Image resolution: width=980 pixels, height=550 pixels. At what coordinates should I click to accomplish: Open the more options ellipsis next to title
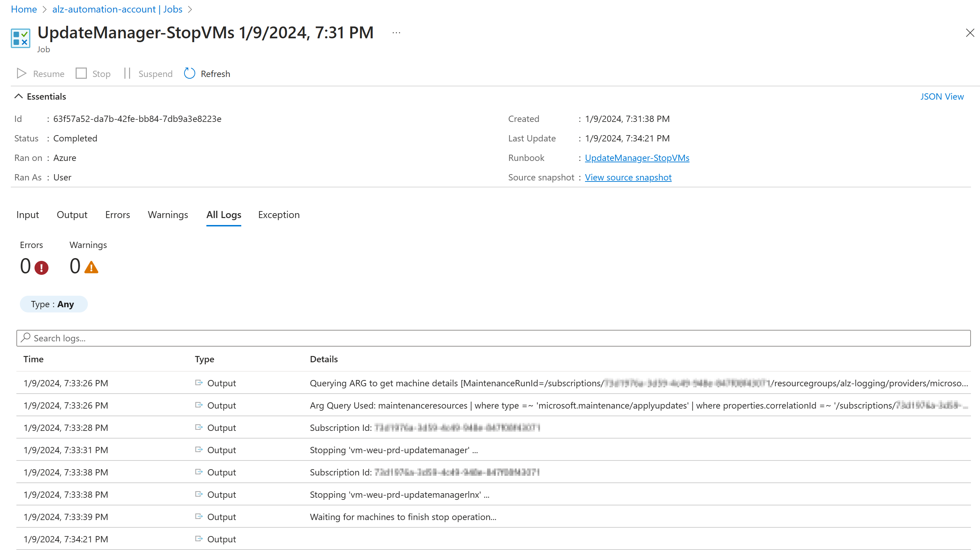(396, 33)
